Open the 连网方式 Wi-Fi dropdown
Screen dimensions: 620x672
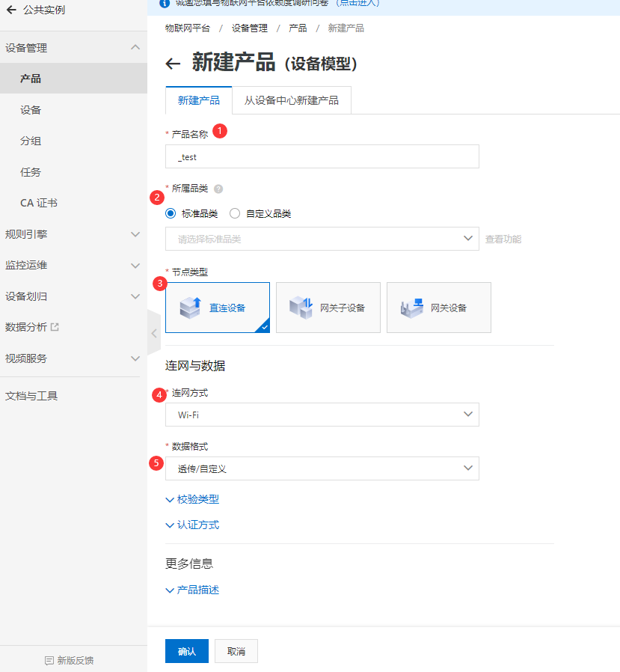[x=322, y=414]
